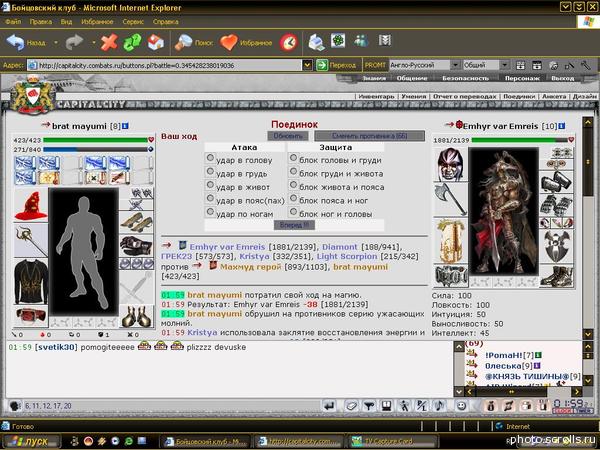Select attack 'удар в живот' radio
Viewport: 600px width, 450px height.
click(x=209, y=184)
